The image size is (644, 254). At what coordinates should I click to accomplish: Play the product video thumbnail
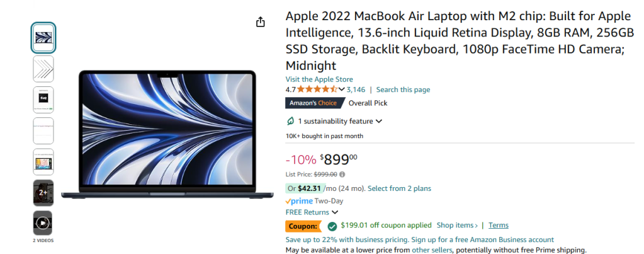[43, 222]
